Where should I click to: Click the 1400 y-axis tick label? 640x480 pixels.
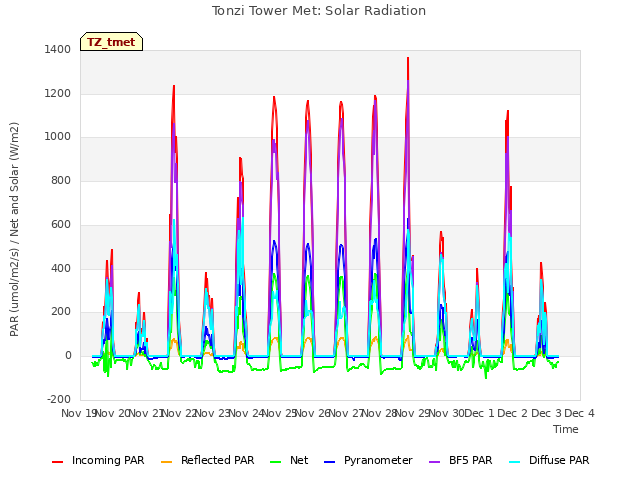pos(58,50)
